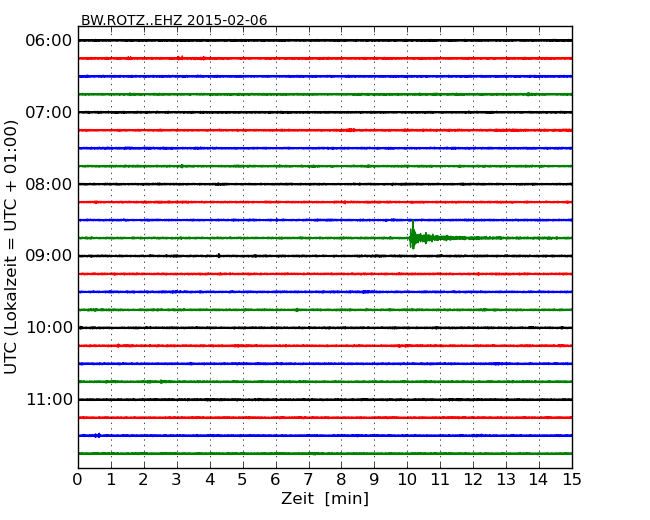Click the x-axis tick label 2
This screenshot has height=520, width=650.
click(143, 479)
